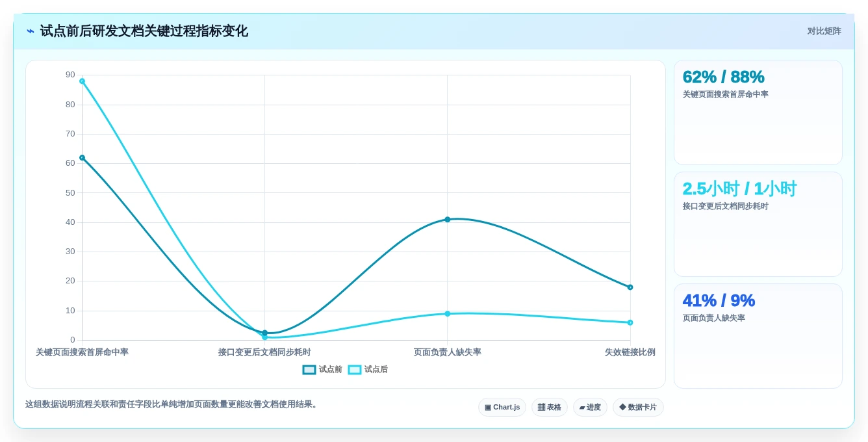Viewport: 868px width, 442px height.
Task: Click y-axis tick label 90
Action: 70,75
